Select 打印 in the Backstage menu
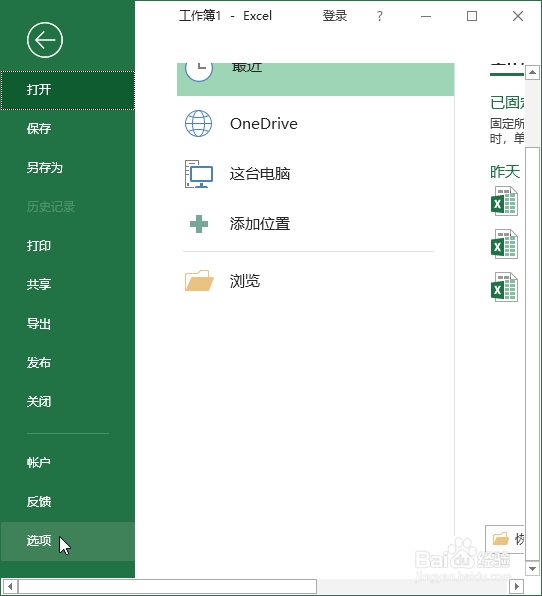The width and height of the screenshot is (542, 596). (68, 246)
